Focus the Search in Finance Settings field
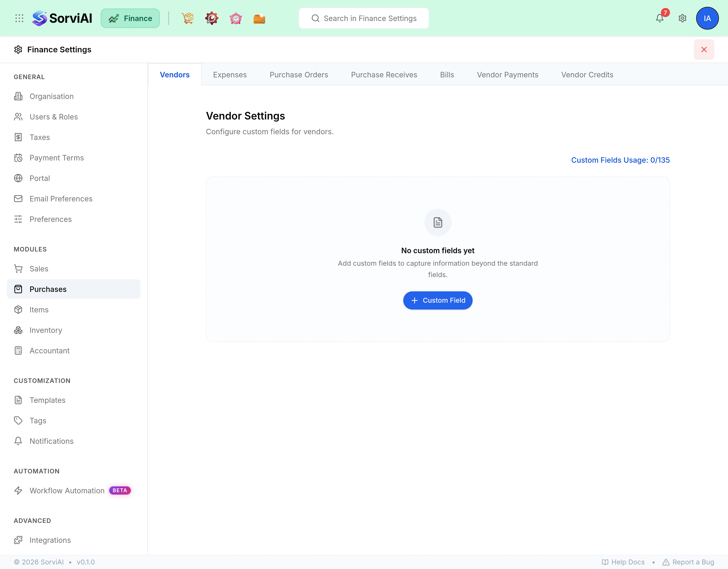The image size is (728, 569). coord(364,18)
